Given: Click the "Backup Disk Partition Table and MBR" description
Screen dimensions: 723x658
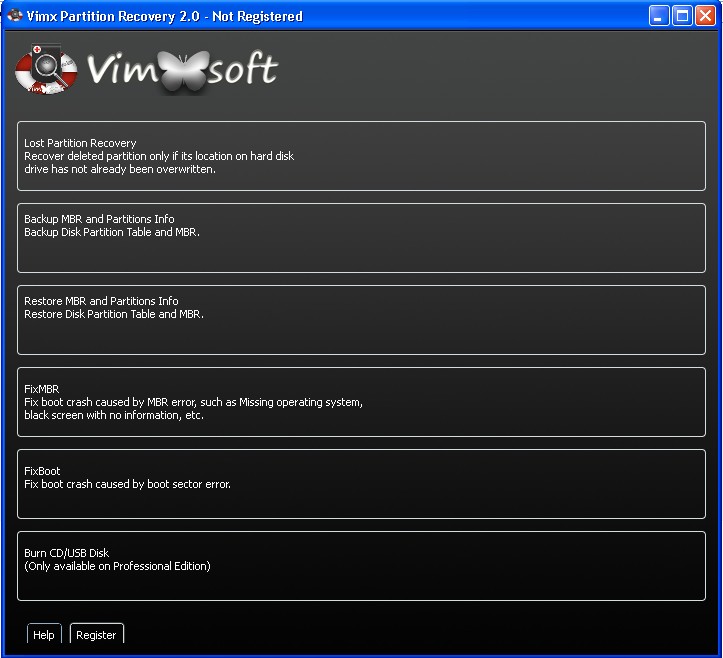Looking at the screenshot, I should 112,232.
